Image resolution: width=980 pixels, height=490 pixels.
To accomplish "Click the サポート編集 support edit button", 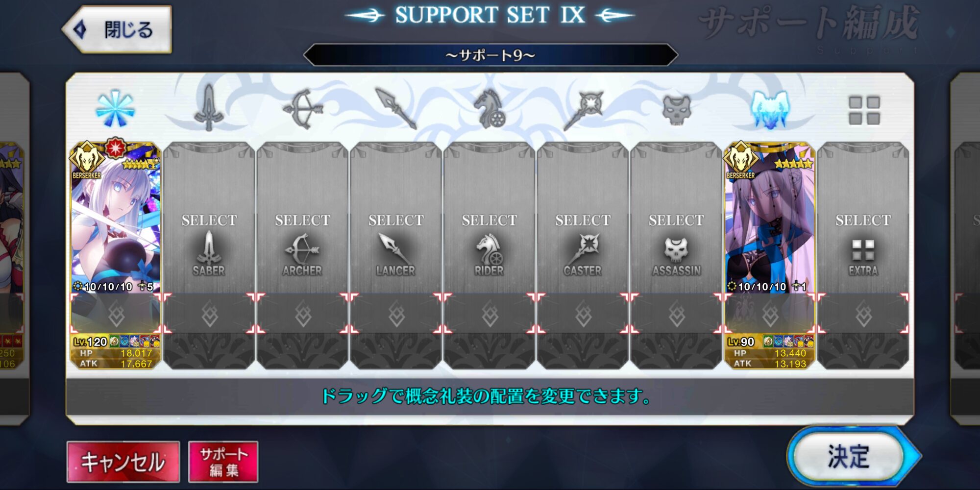I will point(223,462).
